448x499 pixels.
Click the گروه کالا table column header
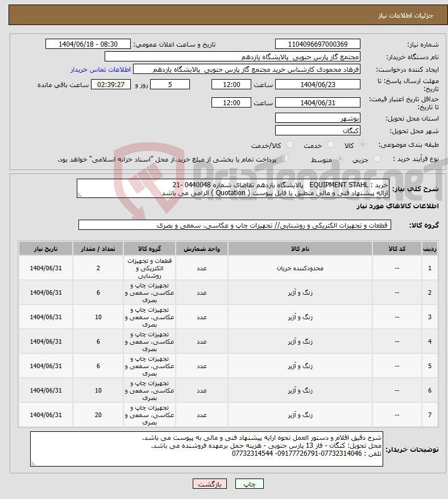click(x=150, y=249)
